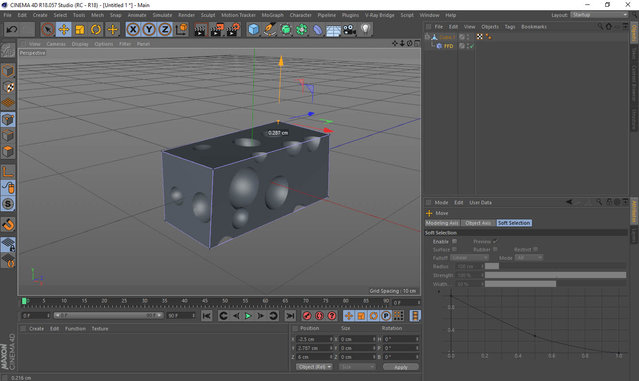This screenshot has height=381, width=639.
Task: Click the Apply button
Action: click(x=401, y=367)
